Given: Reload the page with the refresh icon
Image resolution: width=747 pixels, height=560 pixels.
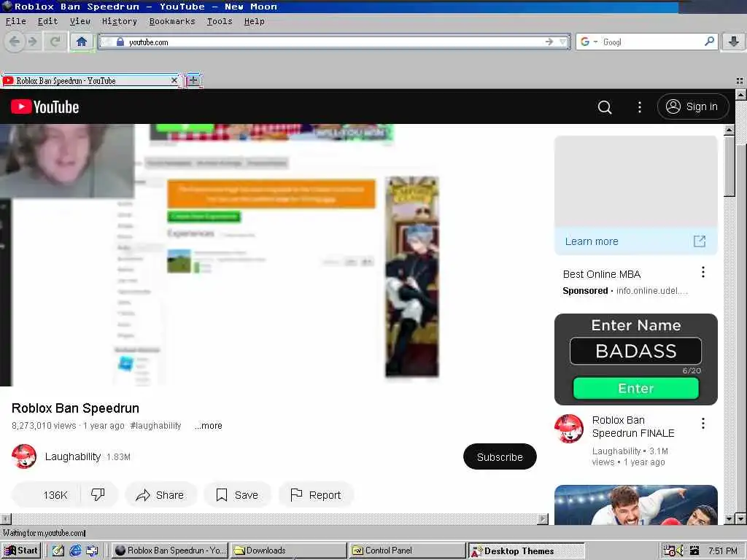Looking at the screenshot, I should [x=55, y=42].
